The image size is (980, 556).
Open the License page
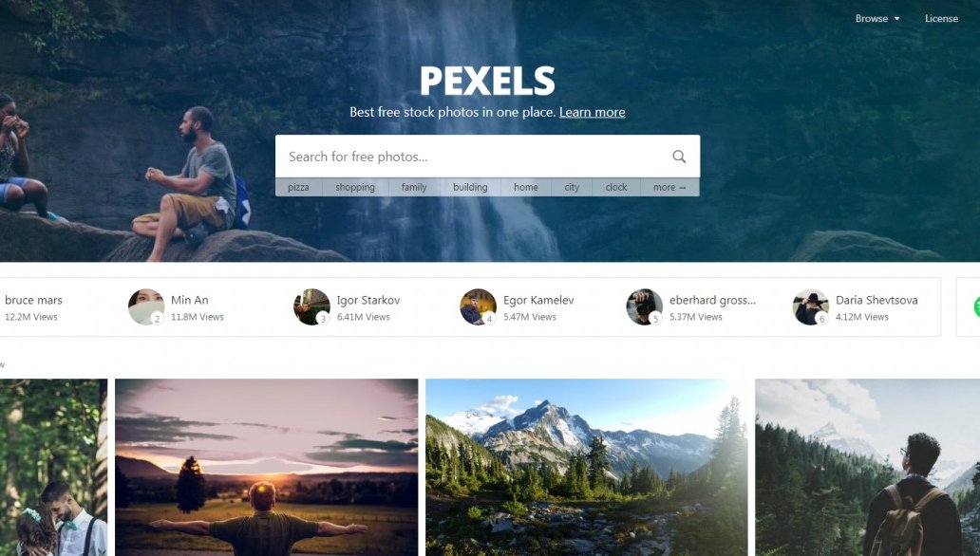(x=941, y=19)
